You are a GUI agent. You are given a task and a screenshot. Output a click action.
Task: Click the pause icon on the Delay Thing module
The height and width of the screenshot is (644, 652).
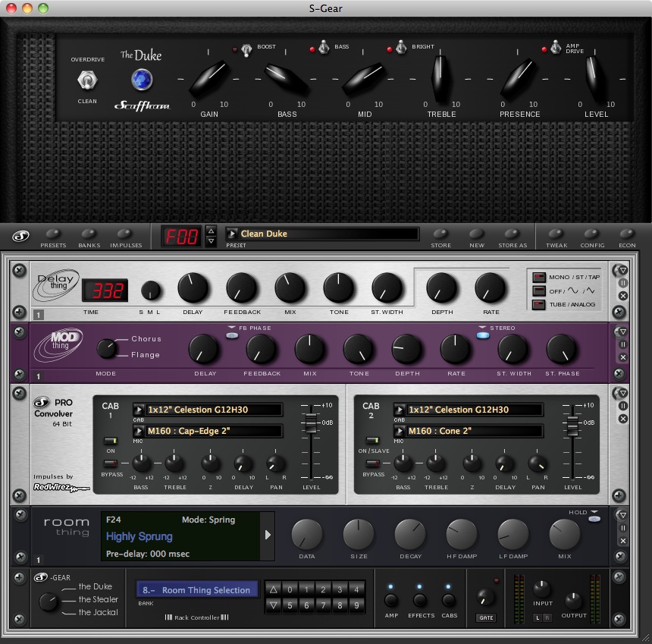point(622,283)
